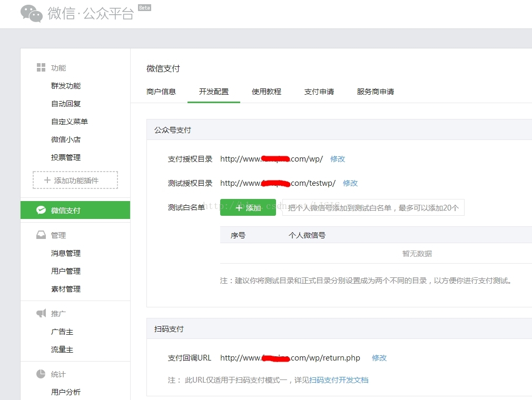
Task: Open 微信小店 in the sidebar
Action: pyautogui.click(x=66, y=139)
